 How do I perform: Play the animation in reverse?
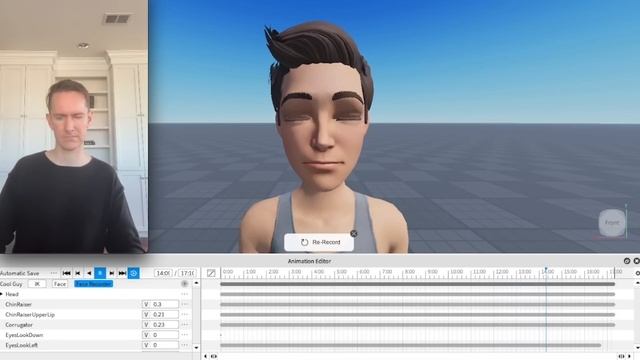(89, 273)
